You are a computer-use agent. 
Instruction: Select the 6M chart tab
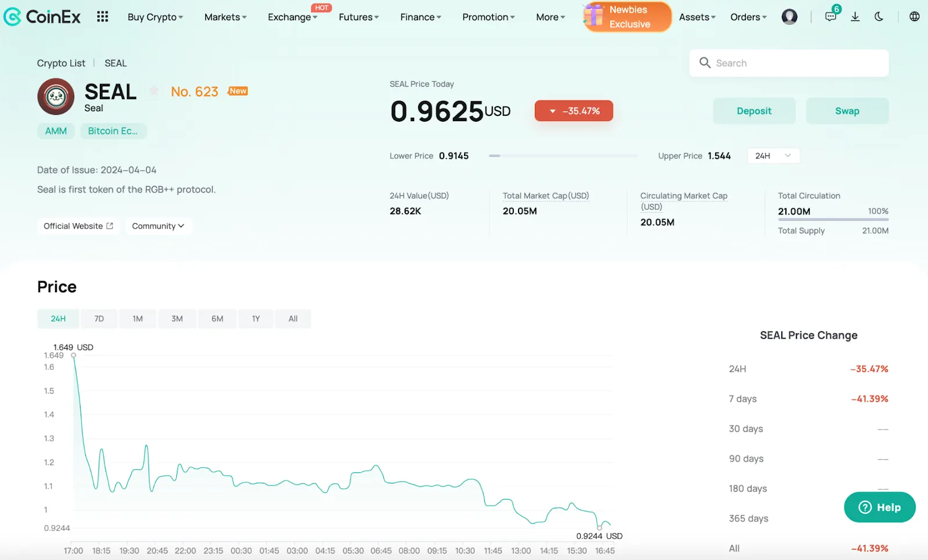point(217,319)
